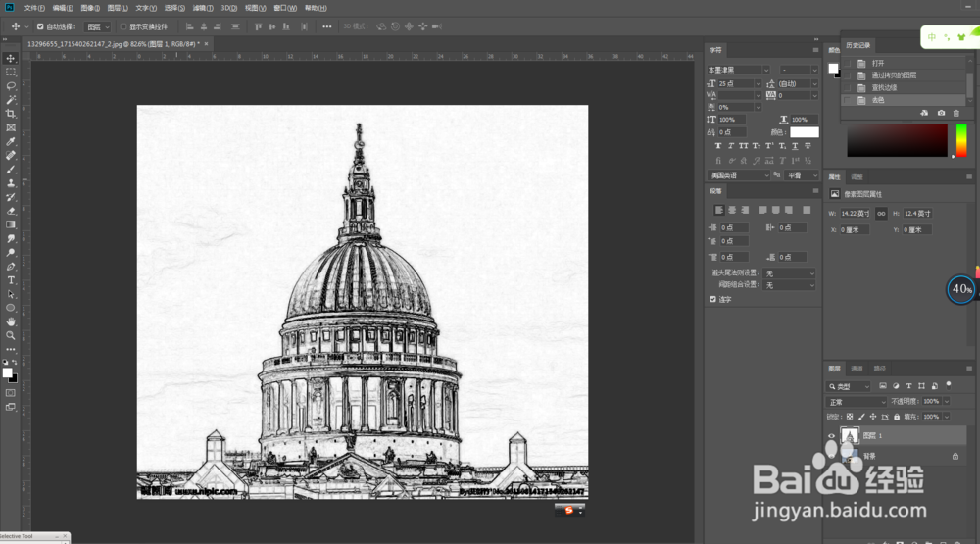The image size is (980, 544).
Task: Toggle faux bold in Character panel
Action: click(718, 146)
